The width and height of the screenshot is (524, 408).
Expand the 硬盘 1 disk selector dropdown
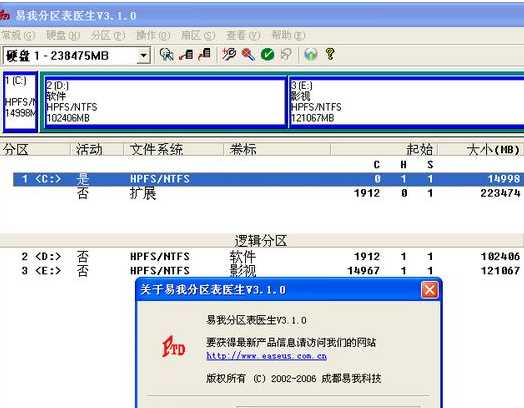pyautogui.click(x=144, y=55)
